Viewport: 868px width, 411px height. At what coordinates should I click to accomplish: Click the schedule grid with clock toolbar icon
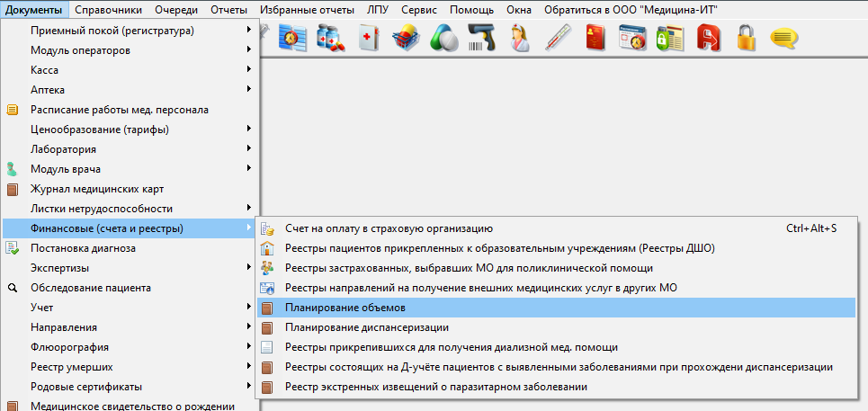[293, 39]
